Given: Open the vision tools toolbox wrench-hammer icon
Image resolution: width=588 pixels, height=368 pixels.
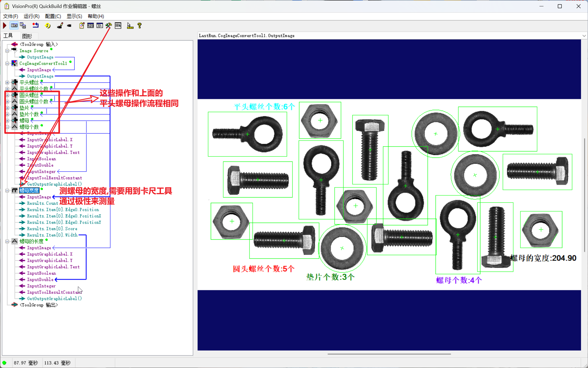Looking at the screenshot, I should point(109,26).
